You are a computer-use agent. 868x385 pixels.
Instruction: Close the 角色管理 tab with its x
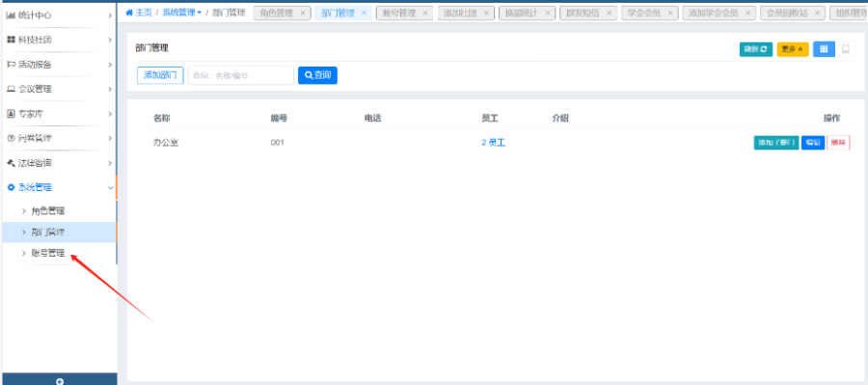tap(302, 13)
